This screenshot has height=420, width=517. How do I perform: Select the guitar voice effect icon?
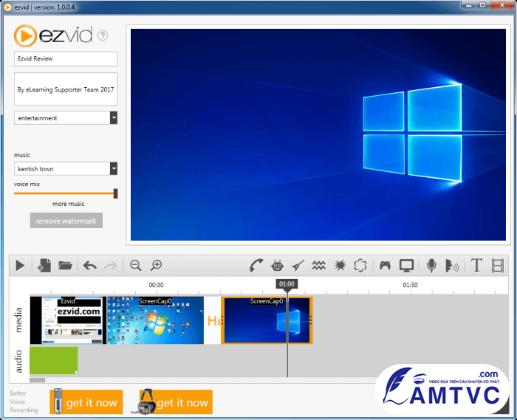click(x=298, y=266)
